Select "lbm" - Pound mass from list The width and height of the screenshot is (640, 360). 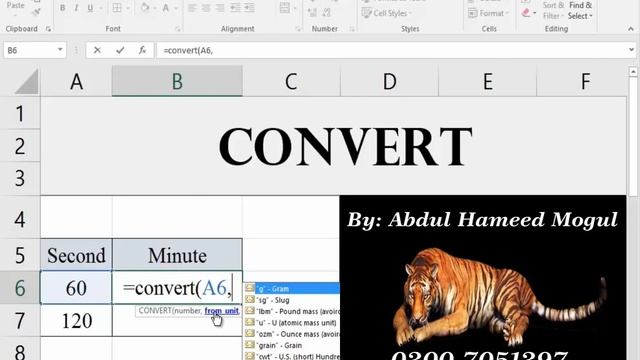pyautogui.click(x=291, y=311)
